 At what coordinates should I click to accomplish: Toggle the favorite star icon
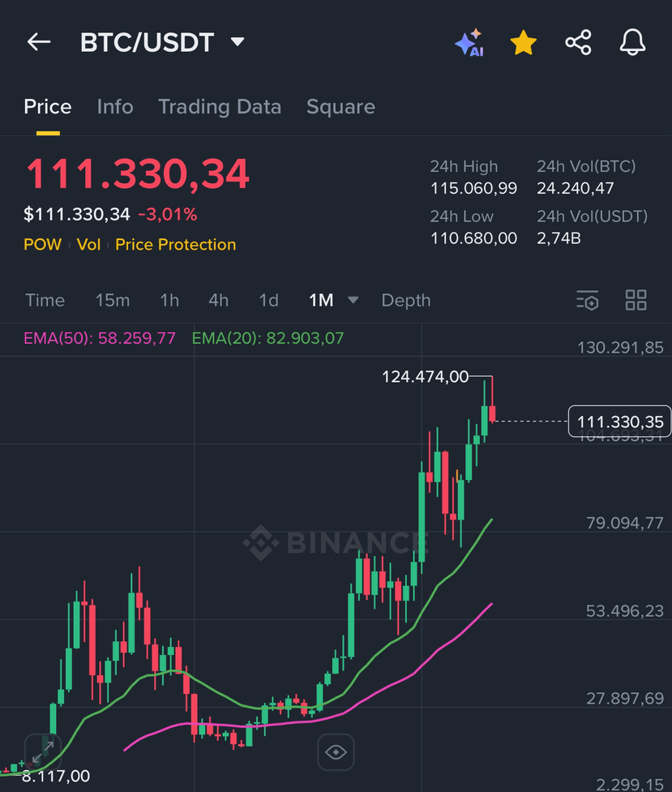[x=524, y=42]
